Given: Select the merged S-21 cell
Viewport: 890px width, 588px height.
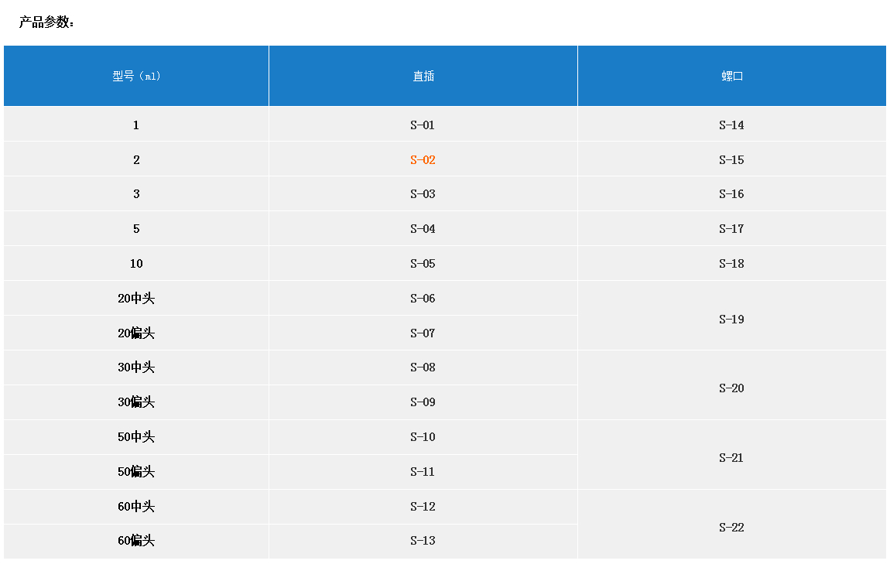Looking at the screenshot, I should [731, 458].
